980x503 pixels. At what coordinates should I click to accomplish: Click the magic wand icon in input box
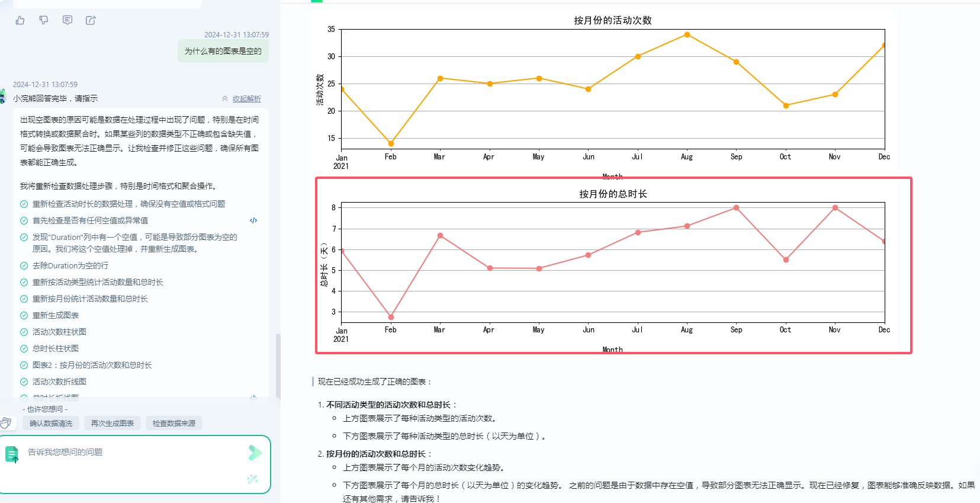253,479
